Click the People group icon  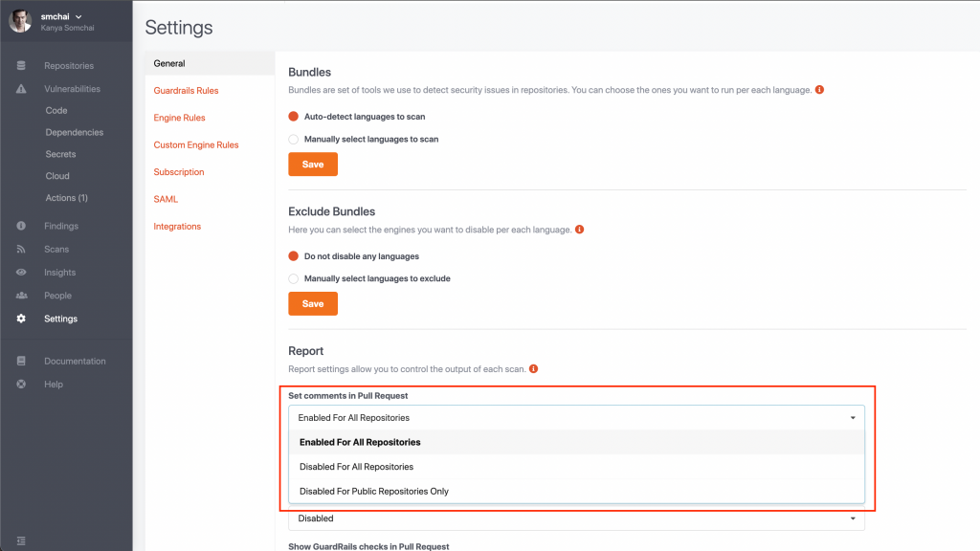click(21, 295)
